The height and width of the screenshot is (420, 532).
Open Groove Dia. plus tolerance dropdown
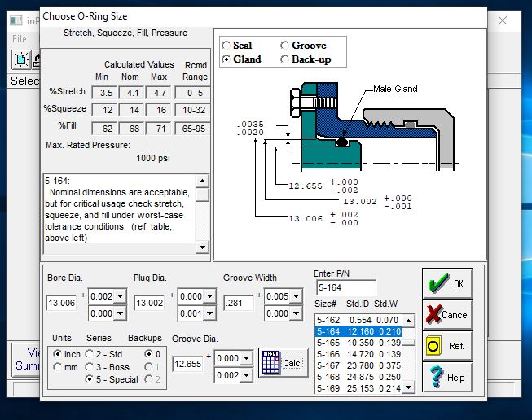[247, 358]
